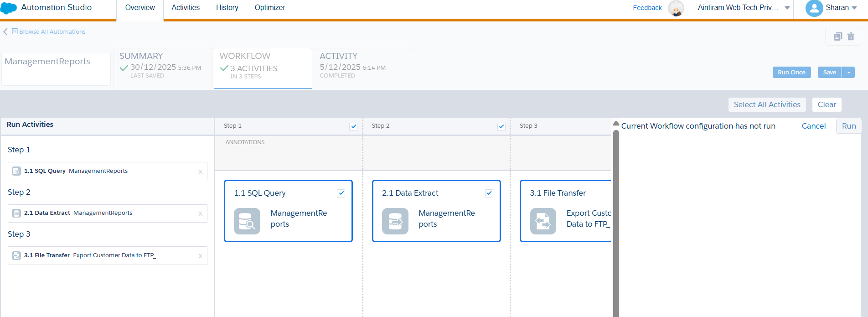
Task: Toggle the Step 2 header checkbox
Action: [x=501, y=127]
